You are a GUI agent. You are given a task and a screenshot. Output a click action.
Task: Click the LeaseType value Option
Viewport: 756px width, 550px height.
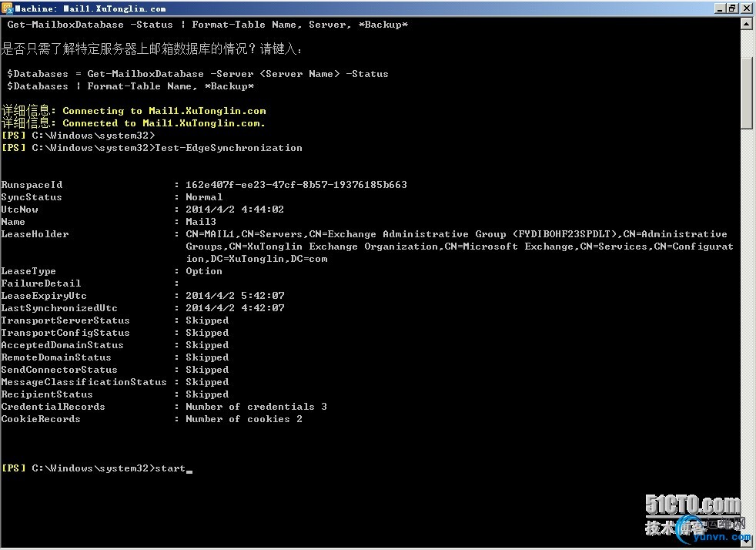(204, 271)
